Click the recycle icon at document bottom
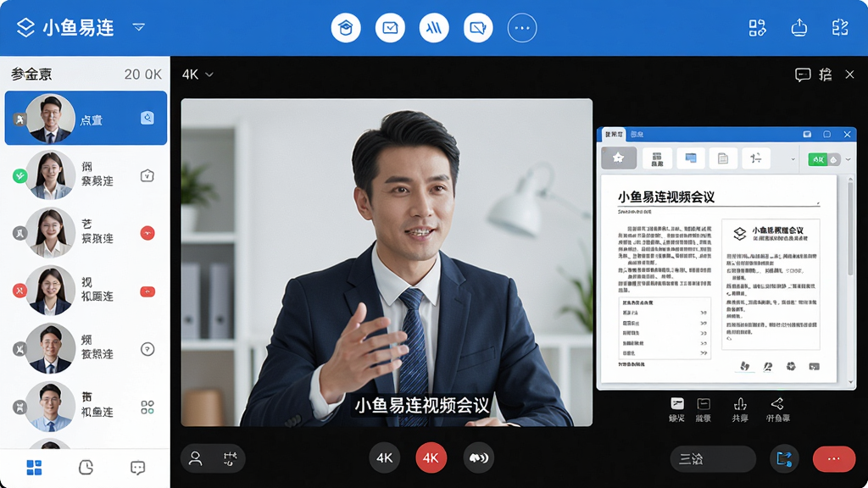This screenshot has width=868, height=488. [x=791, y=366]
